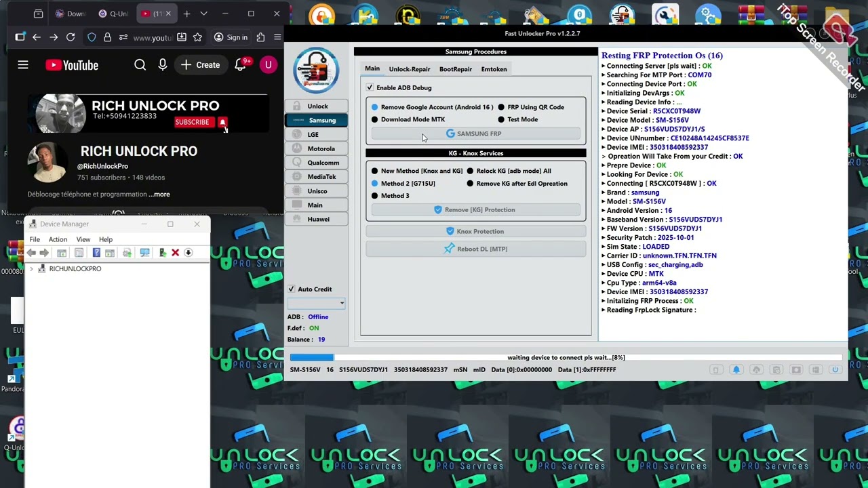The image size is (868, 488).
Task: Click the properties sheet icon in Device Manager
Action: pyautogui.click(x=79, y=253)
